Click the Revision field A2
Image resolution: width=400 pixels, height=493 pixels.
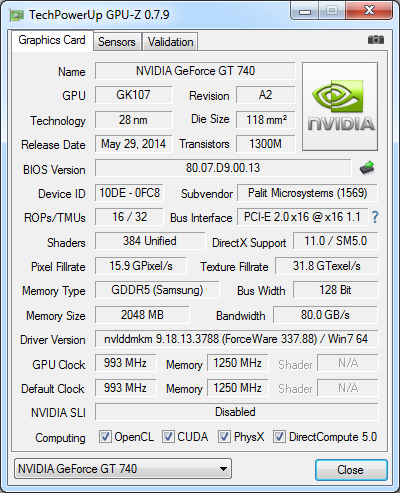pos(266,95)
